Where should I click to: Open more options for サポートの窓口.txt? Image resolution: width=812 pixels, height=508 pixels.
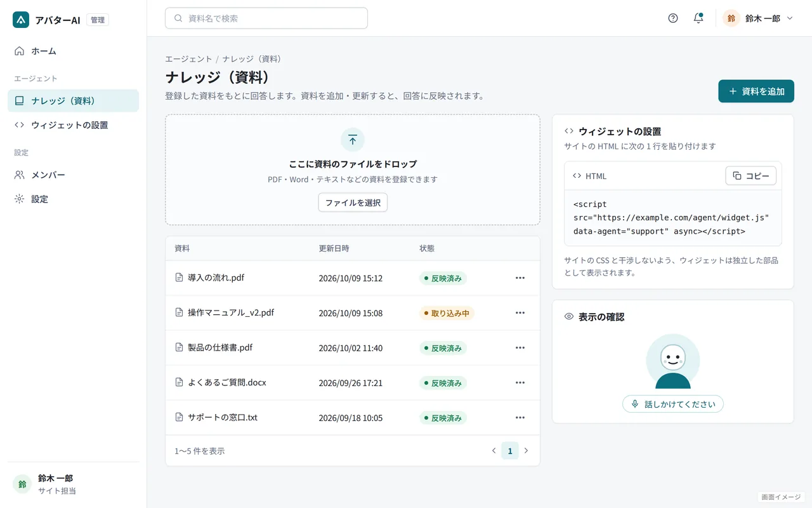(x=520, y=418)
